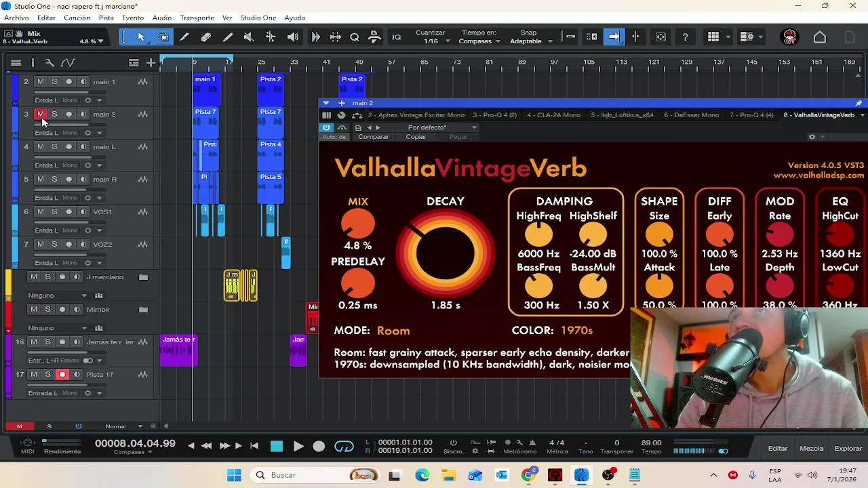868x488 pixels.
Task: Mute the main 2 track
Action: click(40, 114)
